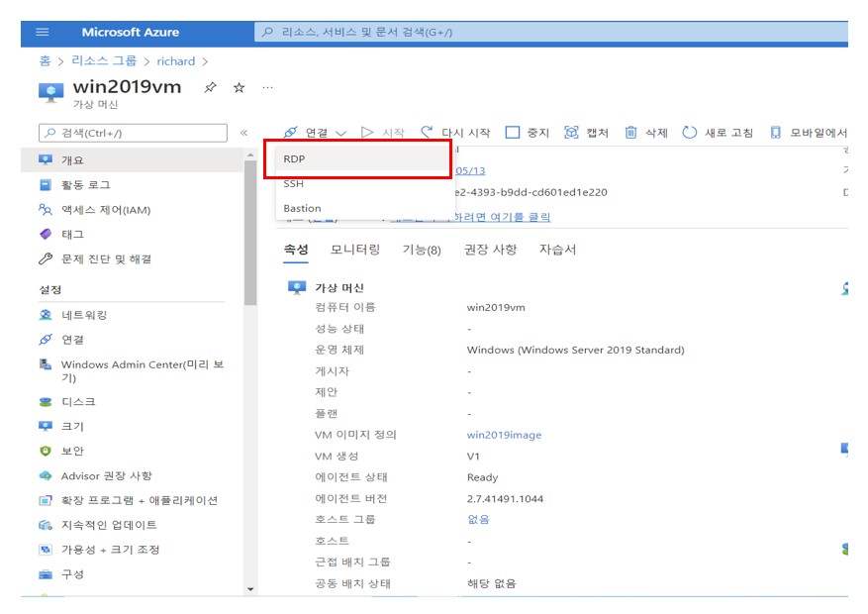Open the 호스트 그룹 없음 link

[478, 519]
